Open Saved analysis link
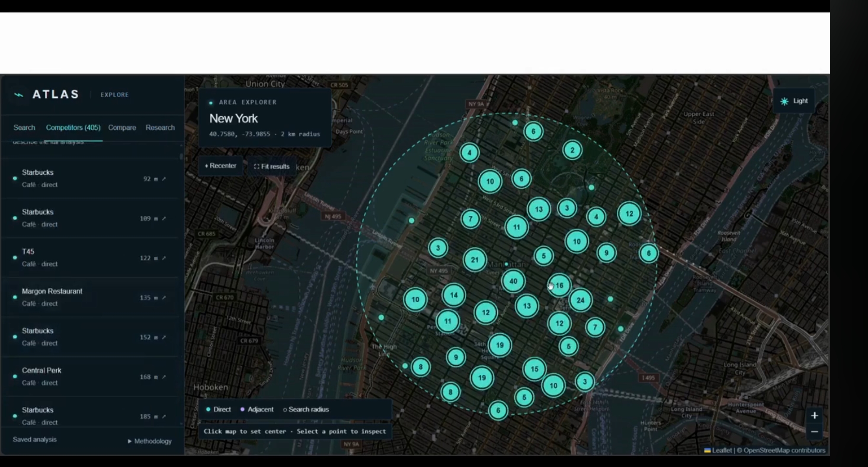Image resolution: width=868 pixels, height=467 pixels. [35, 439]
